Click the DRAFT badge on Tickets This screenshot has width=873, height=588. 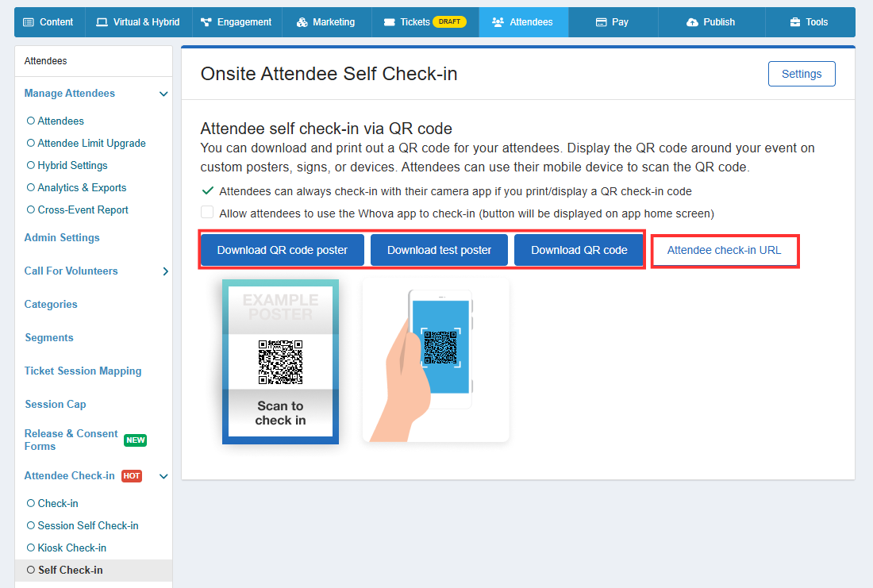(449, 21)
